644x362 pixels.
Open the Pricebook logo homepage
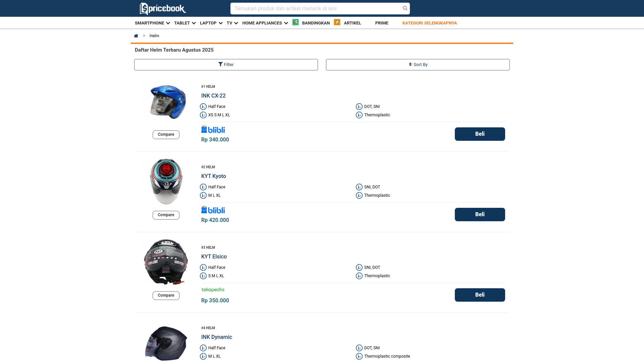163,9
